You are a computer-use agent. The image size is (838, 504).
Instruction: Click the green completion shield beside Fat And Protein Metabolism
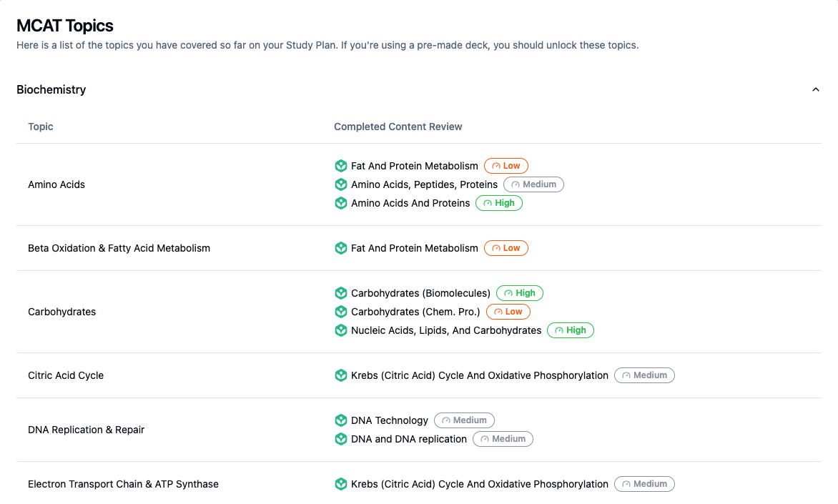[x=341, y=165]
